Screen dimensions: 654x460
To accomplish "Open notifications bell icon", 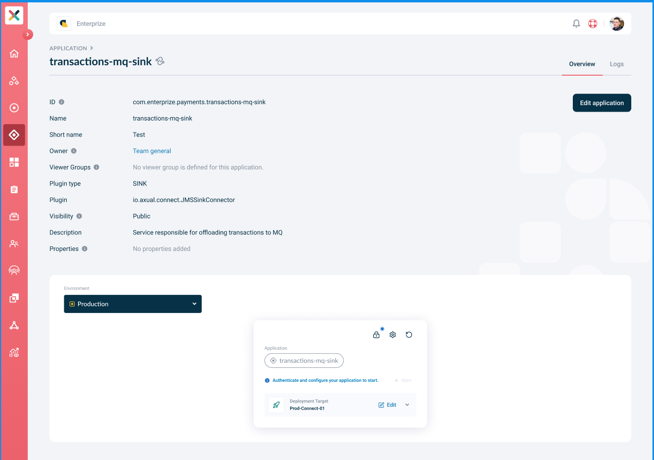I will (x=576, y=24).
